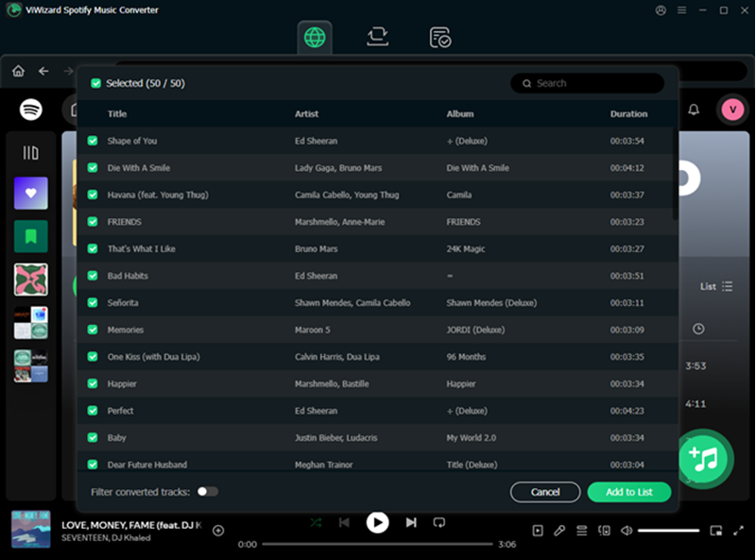This screenshot has width=756, height=560.
Task: Open the Converted history tab icon
Action: [439, 37]
